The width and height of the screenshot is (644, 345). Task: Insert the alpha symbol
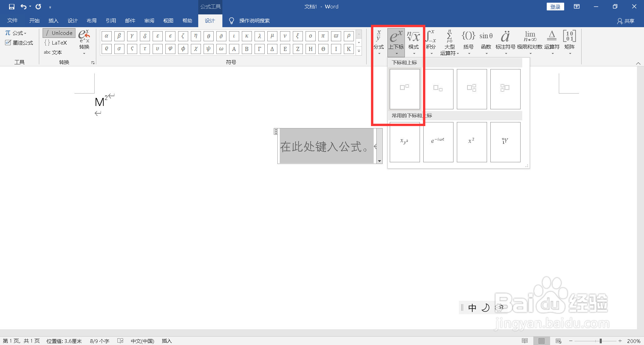106,36
